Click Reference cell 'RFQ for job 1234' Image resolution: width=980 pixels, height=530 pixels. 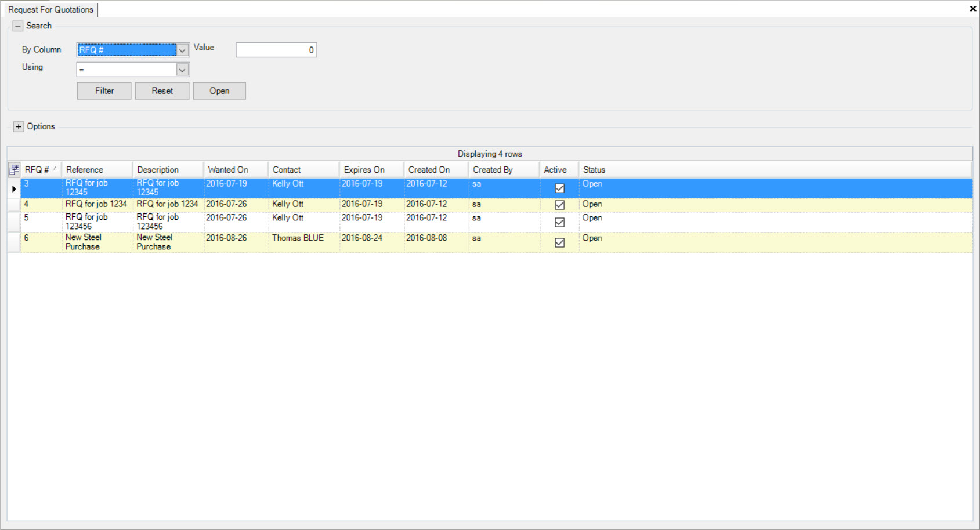tap(96, 204)
